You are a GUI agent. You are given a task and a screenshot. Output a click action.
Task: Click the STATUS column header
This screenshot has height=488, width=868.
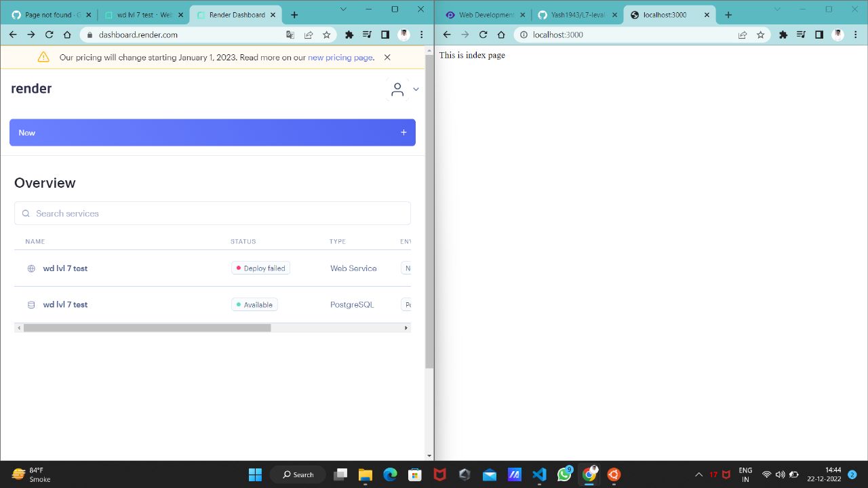click(x=243, y=241)
